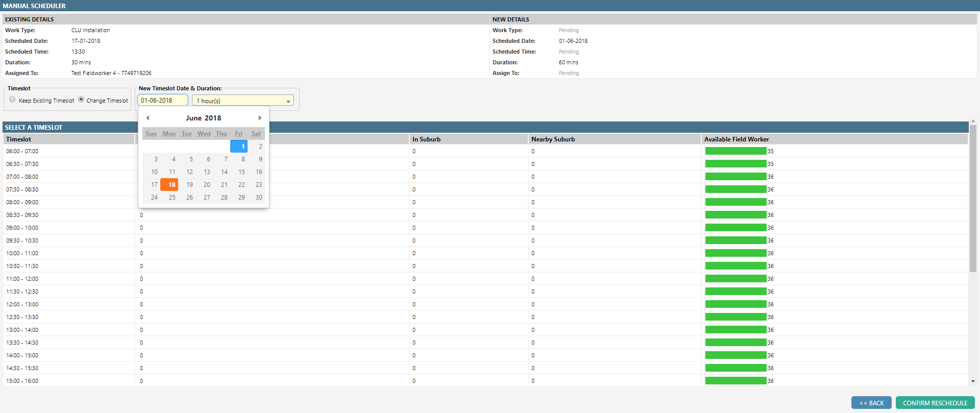Select Keep Existing Timeslot option
The width and height of the screenshot is (980, 413).
(x=12, y=100)
